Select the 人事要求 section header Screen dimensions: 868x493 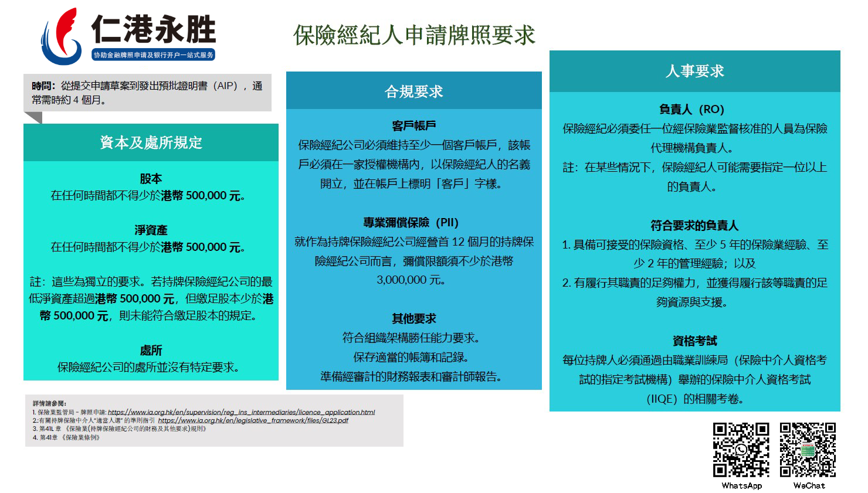(694, 71)
